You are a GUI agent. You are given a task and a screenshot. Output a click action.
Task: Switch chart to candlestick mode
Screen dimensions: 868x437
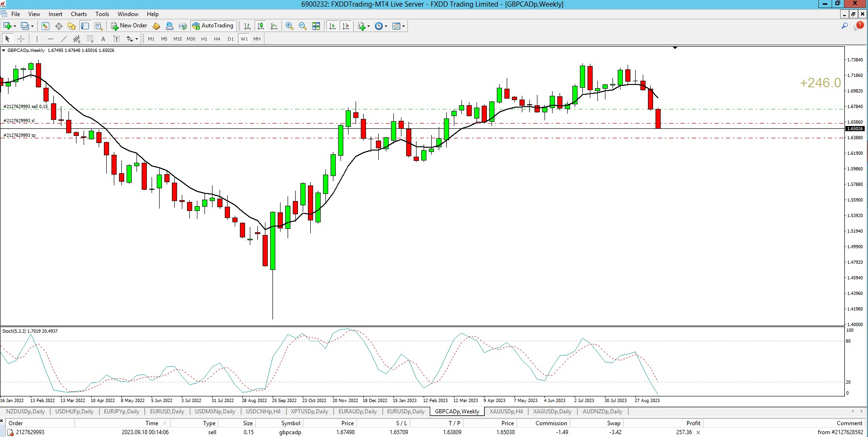point(260,26)
